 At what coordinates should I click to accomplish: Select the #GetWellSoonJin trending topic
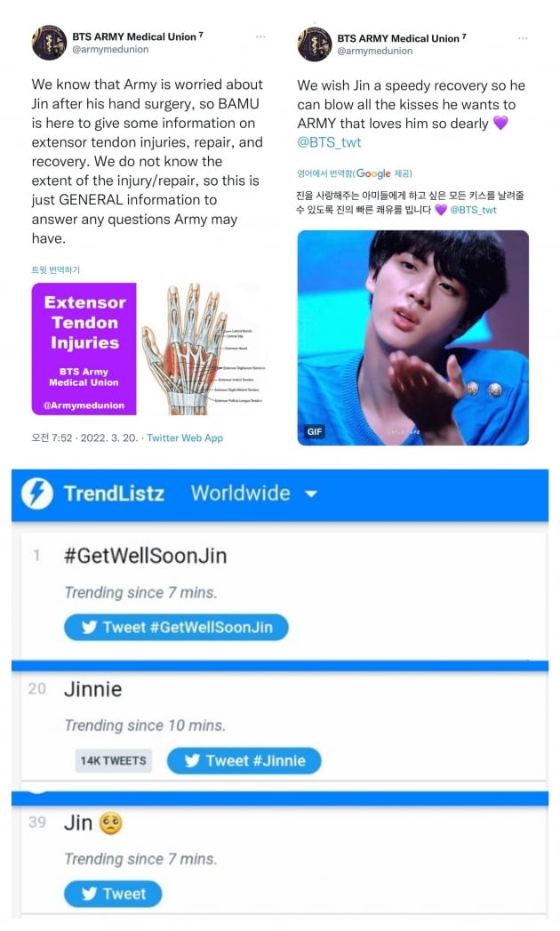tap(146, 556)
